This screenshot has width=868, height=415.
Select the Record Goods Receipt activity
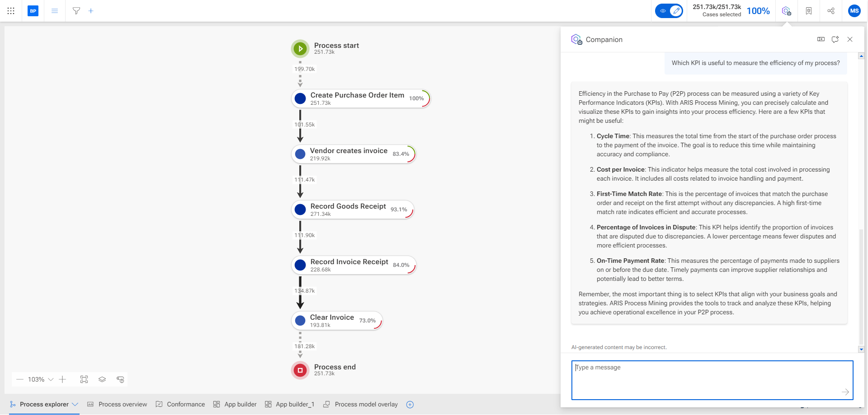(353, 210)
